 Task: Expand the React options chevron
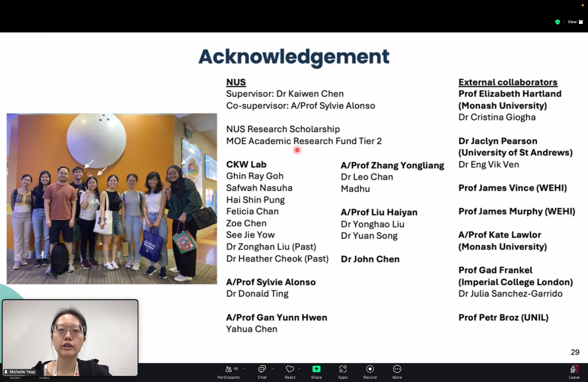(299, 368)
